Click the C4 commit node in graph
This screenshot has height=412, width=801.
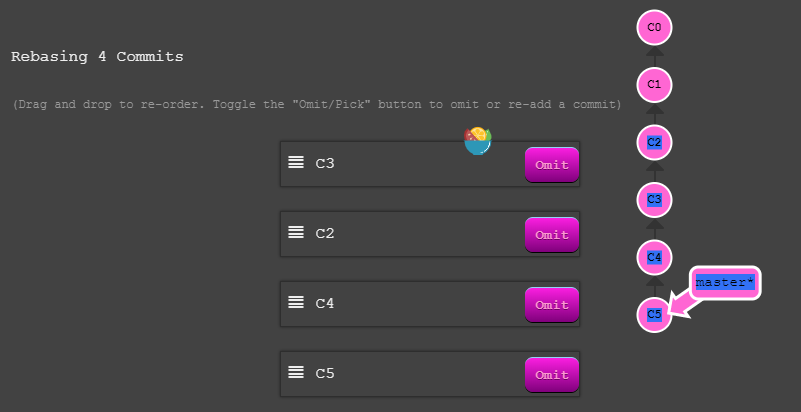pyautogui.click(x=654, y=257)
